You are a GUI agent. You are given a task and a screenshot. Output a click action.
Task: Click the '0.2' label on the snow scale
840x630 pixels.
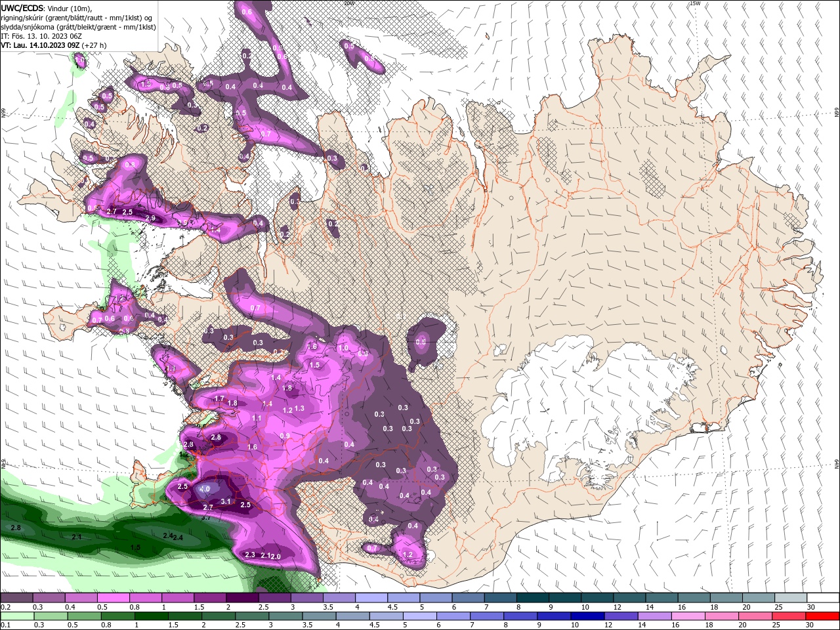(x=5, y=607)
